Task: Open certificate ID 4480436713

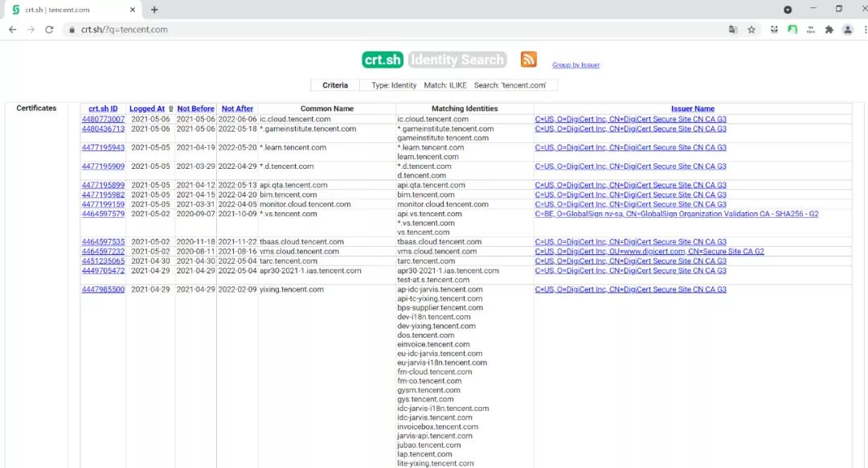Action: pos(103,129)
